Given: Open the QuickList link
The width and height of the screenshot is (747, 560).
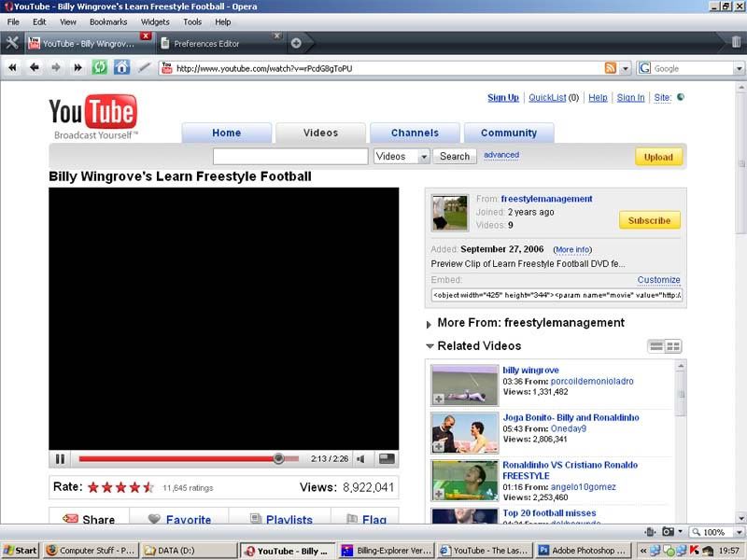Looking at the screenshot, I should click(x=547, y=98).
